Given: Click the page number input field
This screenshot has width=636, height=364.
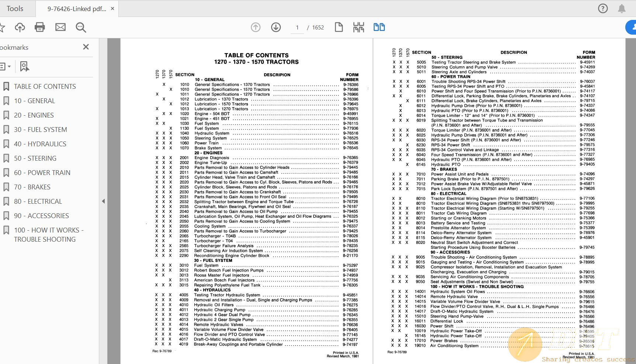Looking at the screenshot, I should coord(297,27).
